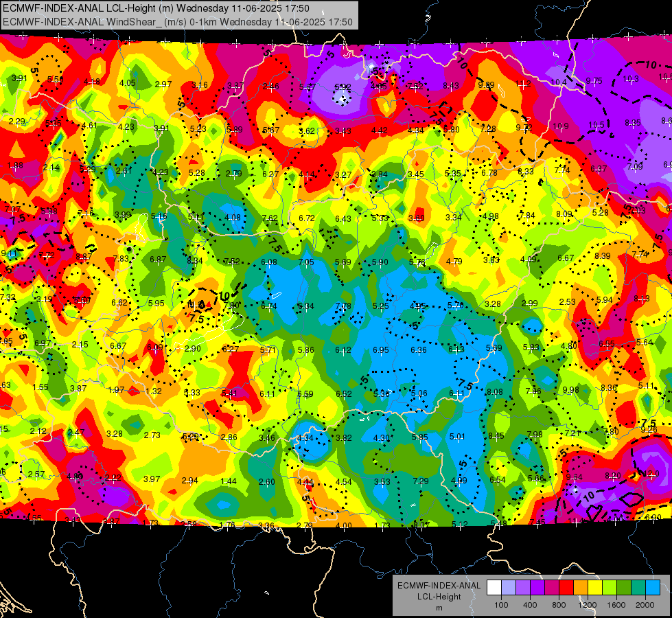Click the wind shear value '7.29'

tap(420, 481)
